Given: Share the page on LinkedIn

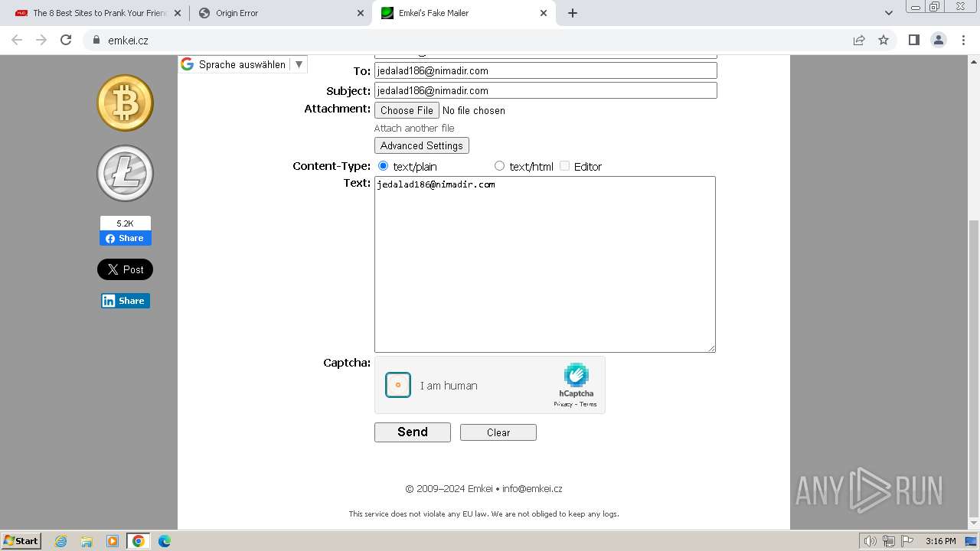Looking at the screenshot, I should coord(125,301).
